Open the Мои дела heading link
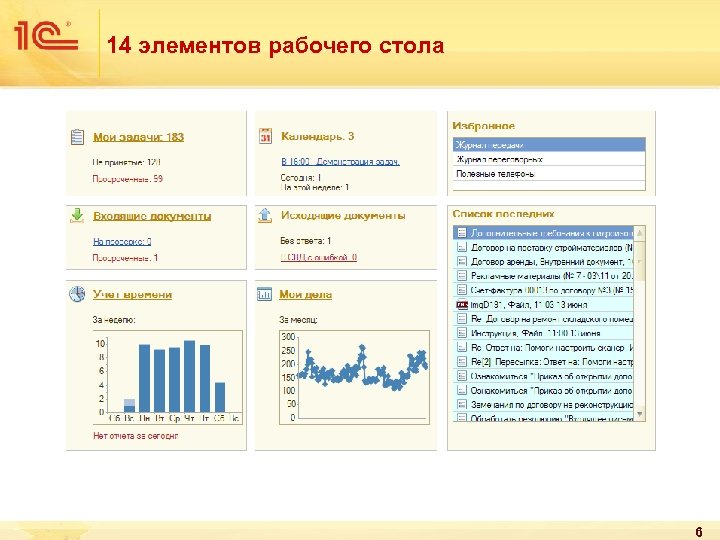The image size is (720, 540). tap(305, 294)
